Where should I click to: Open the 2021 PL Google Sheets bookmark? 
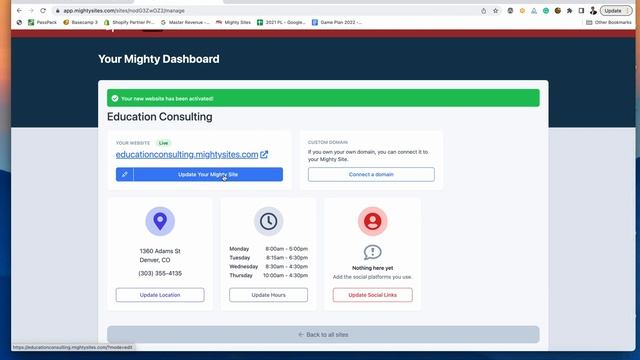click(281, 22)
